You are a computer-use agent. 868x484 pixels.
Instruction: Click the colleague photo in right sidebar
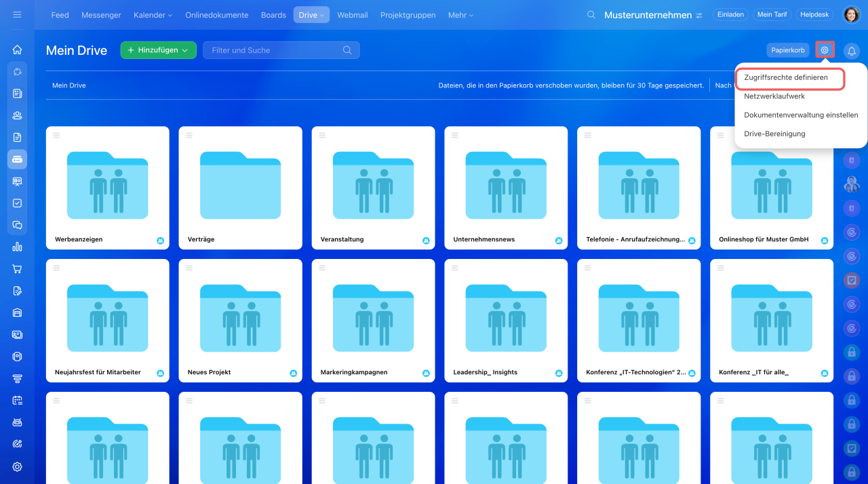(851, 184)
